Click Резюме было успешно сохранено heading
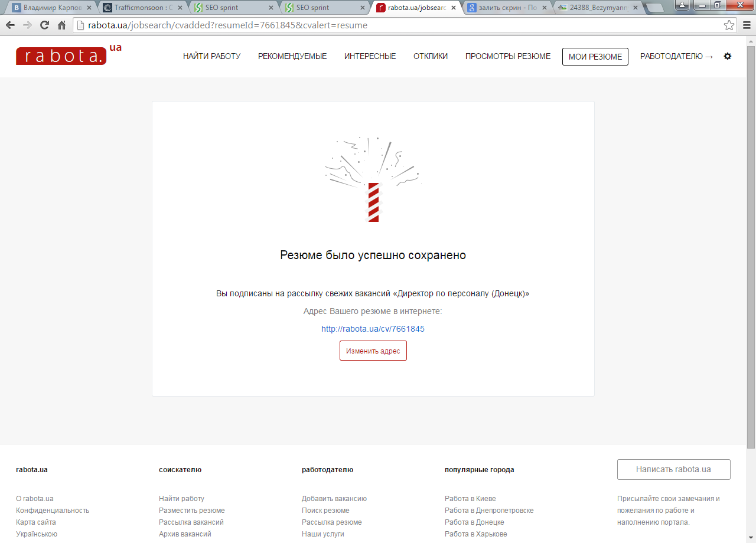The height and width of the screenshot is (543, 756). pos(373,256)
